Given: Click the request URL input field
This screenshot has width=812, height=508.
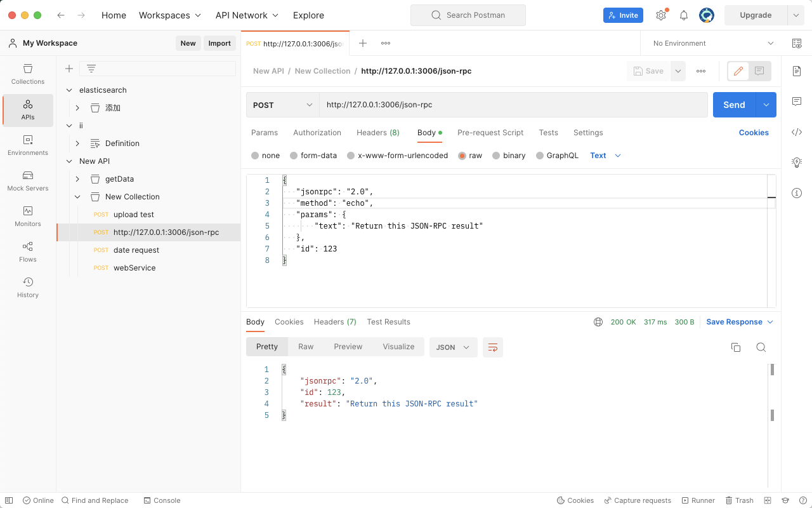Looking at the screenshot, I should coord(513,105).
